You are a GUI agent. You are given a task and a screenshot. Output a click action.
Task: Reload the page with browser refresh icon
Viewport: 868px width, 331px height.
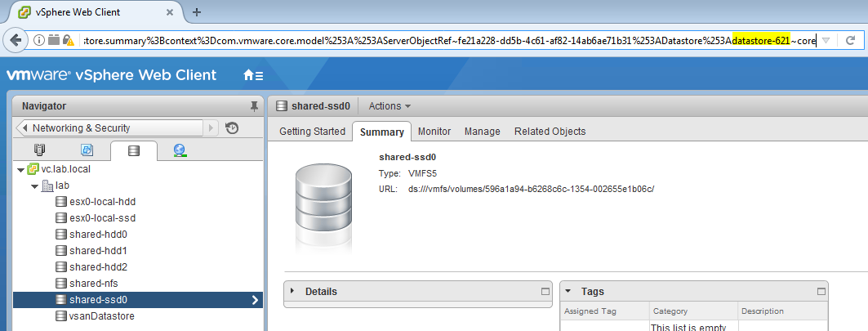coord(850,40)
